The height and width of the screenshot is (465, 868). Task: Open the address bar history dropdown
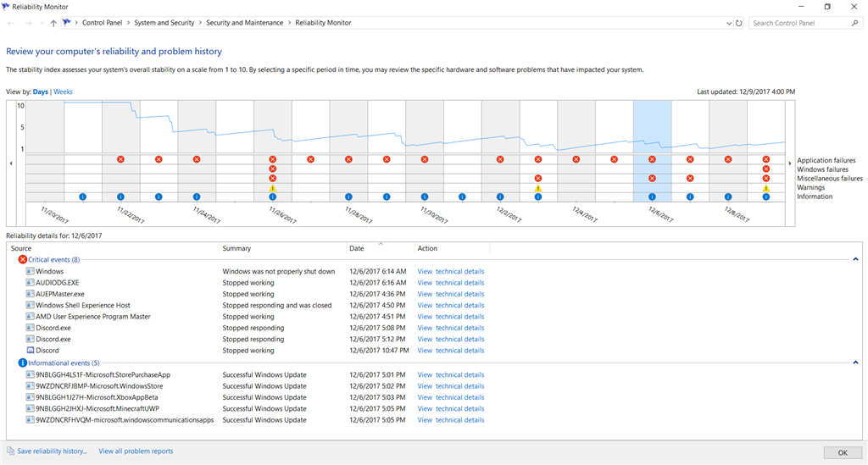click(x=728, y=23)
